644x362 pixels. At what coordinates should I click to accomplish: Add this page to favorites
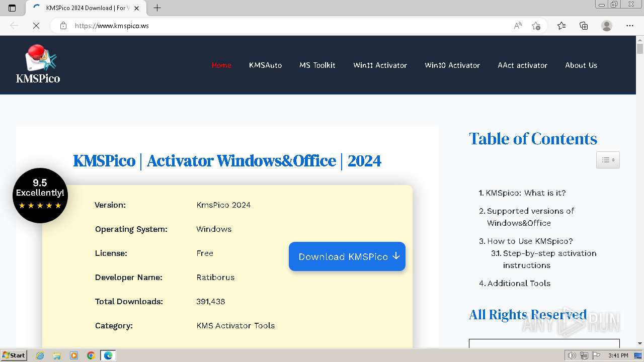[536, 26]
